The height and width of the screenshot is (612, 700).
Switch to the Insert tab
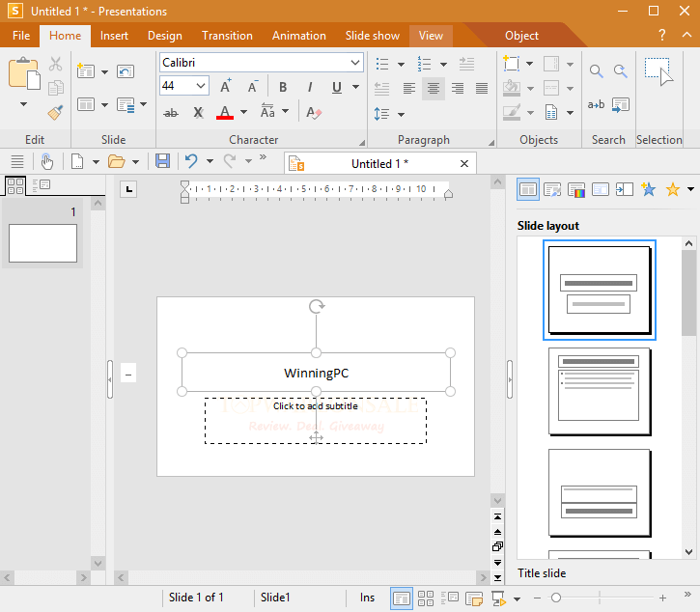pyautogui.click(x=114, y=36)
